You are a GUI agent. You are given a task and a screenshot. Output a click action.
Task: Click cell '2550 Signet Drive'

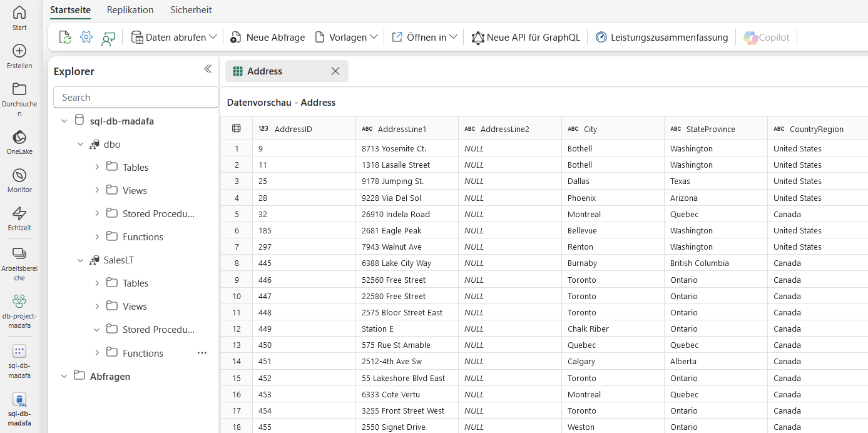point(407,427)
